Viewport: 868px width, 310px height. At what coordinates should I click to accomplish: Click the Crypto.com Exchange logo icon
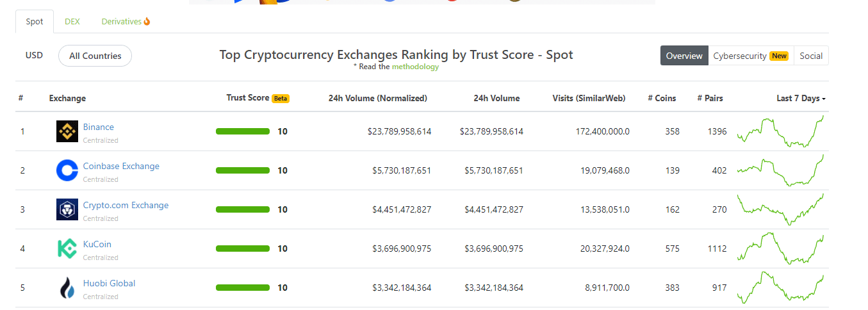coord(67,209)
